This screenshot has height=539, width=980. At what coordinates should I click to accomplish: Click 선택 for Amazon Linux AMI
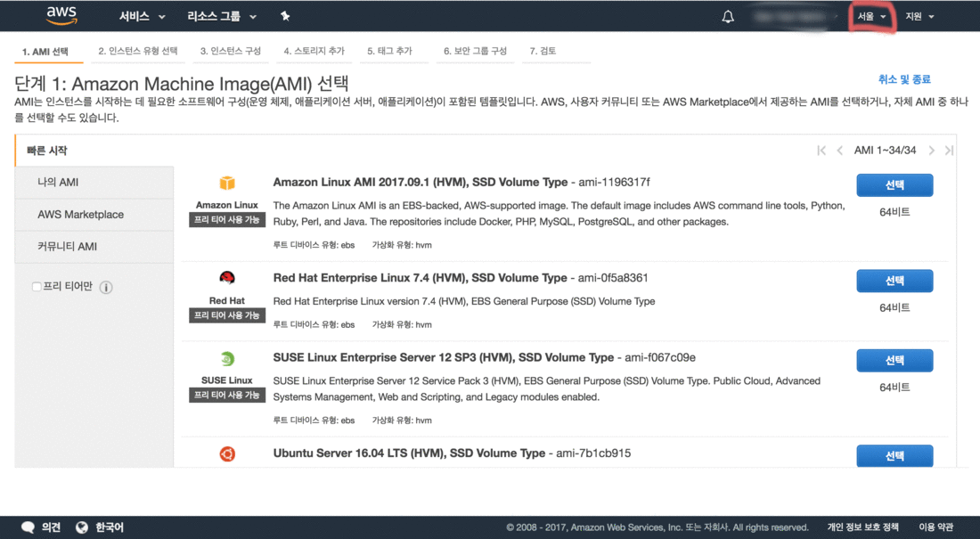tap(894, 185)
